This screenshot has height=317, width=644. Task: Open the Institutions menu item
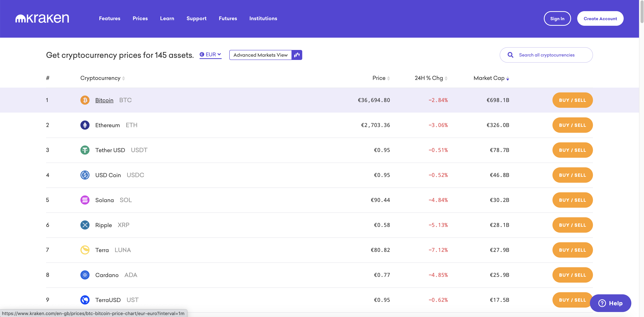[x=263, y=18]
